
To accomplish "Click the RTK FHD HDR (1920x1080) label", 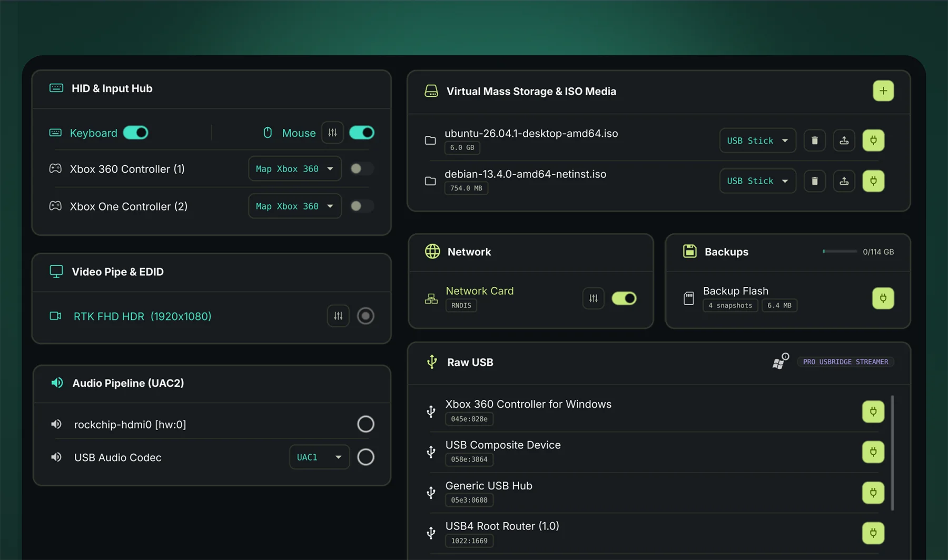I will point(143,316).
